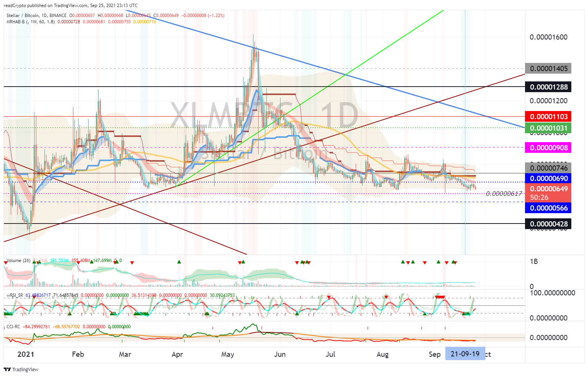This screenshot has height=376, width=588.
Task: Click the TradingView logo at bottom left
Action: 21,369
